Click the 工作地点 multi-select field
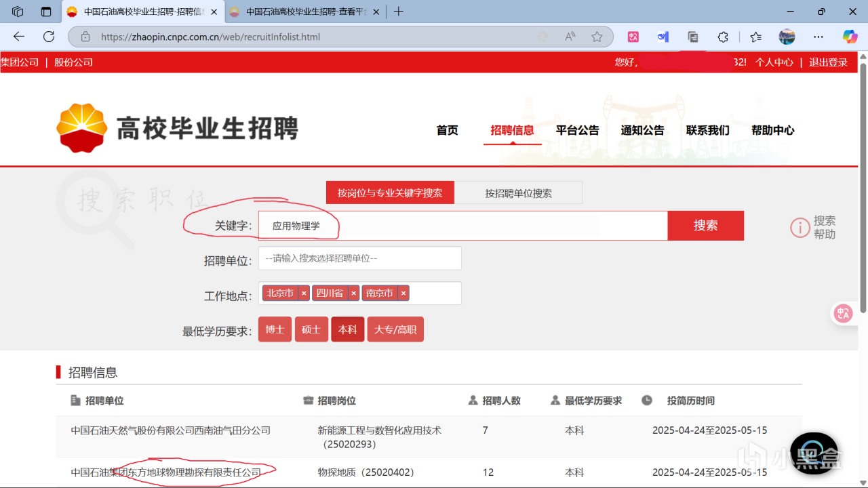The height and width of the screenshot is (488, 868). 360,293
